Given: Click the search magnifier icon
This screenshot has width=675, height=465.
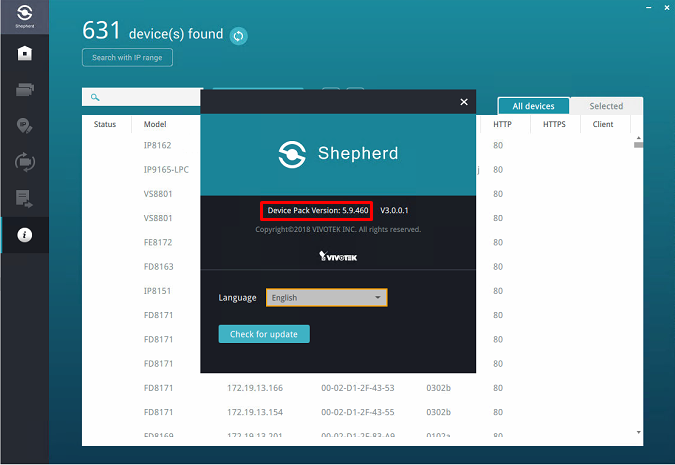Looking at the screenshot, I should coord(95,97).
